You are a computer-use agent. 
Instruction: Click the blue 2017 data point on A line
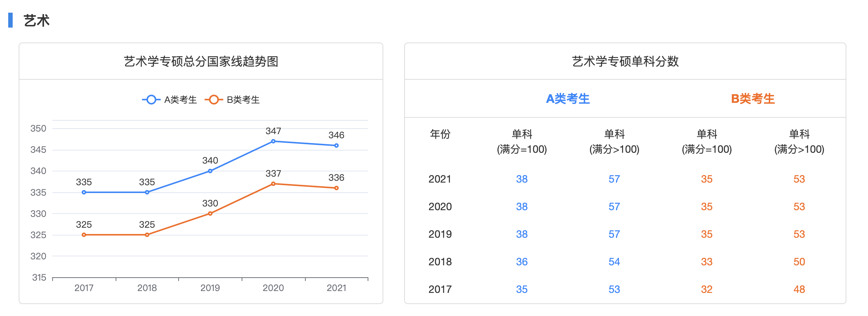[x=84, y=192]
